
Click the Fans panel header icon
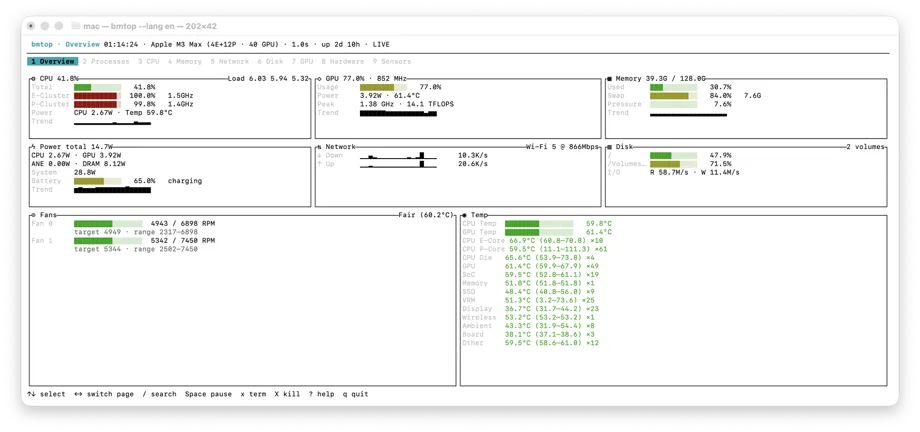point(34,215)
